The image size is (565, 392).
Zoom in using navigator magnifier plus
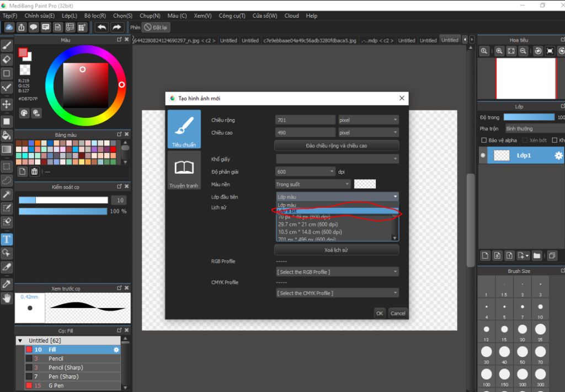point(499,51)
